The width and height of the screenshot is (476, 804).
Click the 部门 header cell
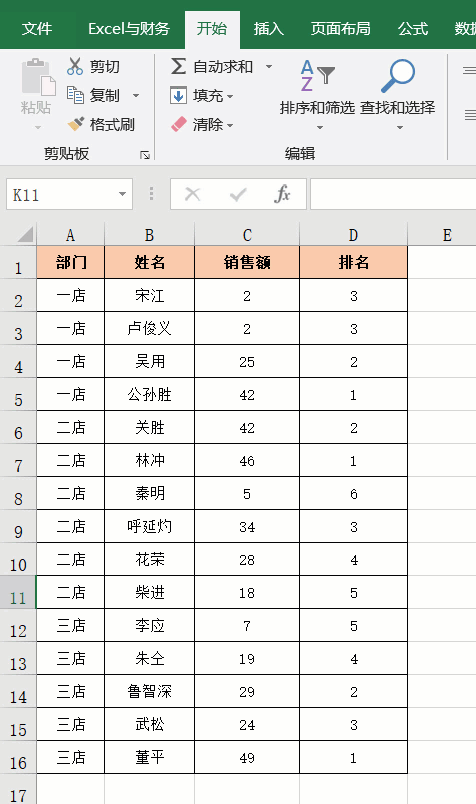pyautogui.click(x=71, y=263)
